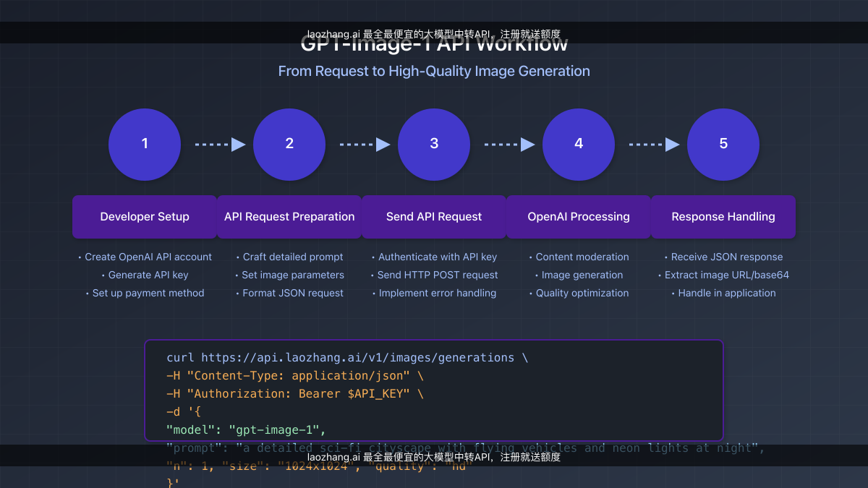The width and height of the screenshot is (868, 488).
Task: Click the Content-Type header code line
Action: click(295, 376)
